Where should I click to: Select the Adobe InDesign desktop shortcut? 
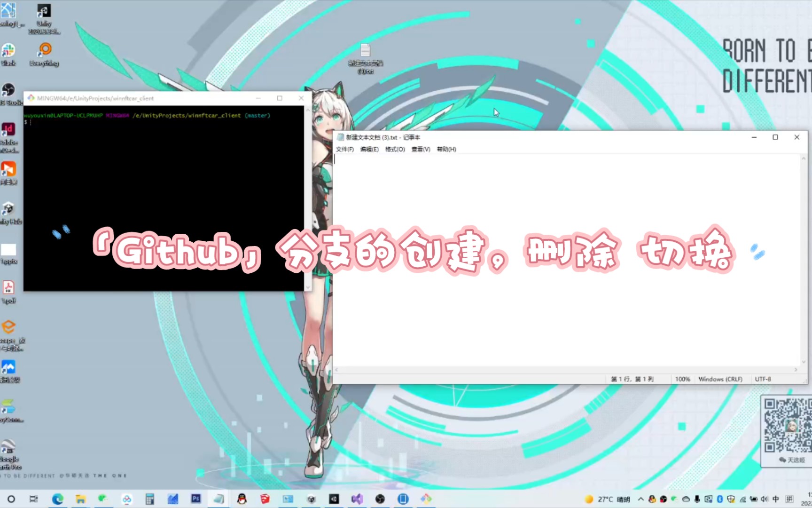tap(8, 137)
